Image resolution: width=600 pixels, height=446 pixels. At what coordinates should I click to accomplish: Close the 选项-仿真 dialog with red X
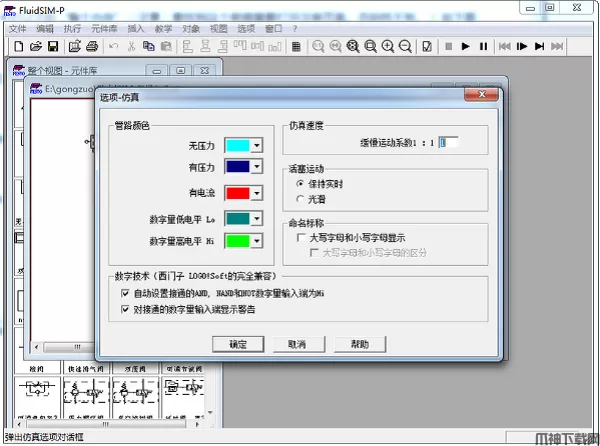click(482, 94)
